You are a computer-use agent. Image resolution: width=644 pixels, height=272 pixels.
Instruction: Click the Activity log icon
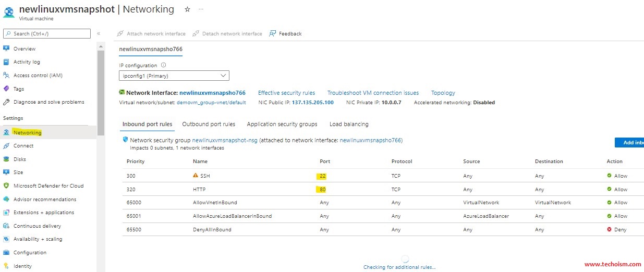pyautogui.click(x=6, y=61)
